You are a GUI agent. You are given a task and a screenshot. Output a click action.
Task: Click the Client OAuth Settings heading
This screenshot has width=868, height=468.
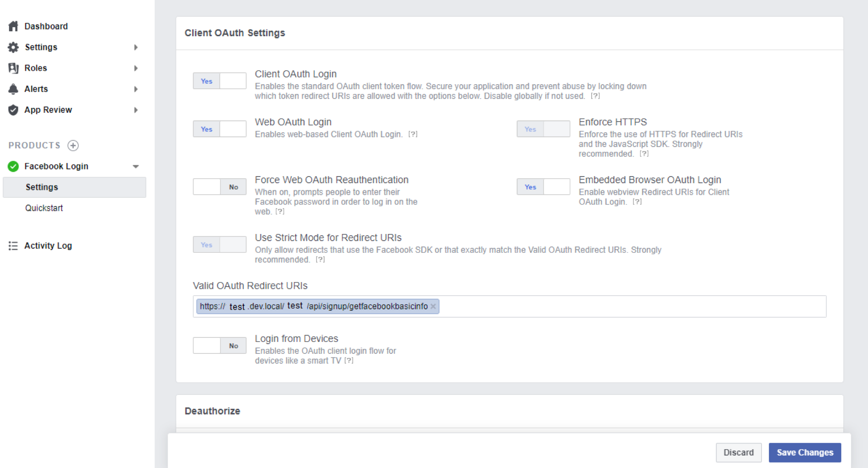(234, 33)
